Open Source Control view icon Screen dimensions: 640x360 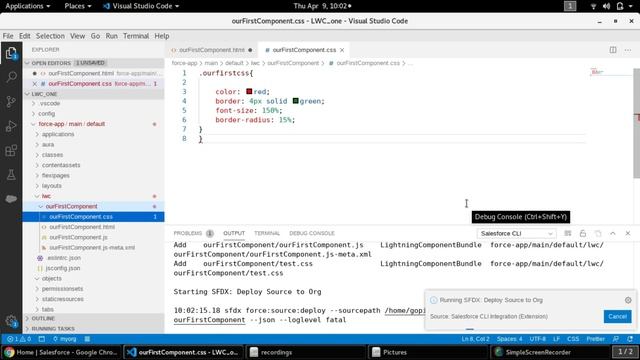click(x=11, y=101)
